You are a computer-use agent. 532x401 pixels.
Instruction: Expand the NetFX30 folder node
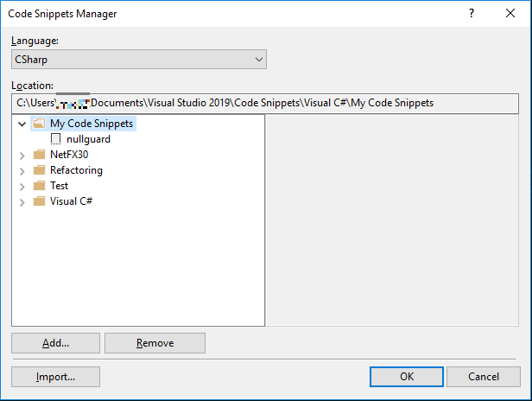point(22,155)
